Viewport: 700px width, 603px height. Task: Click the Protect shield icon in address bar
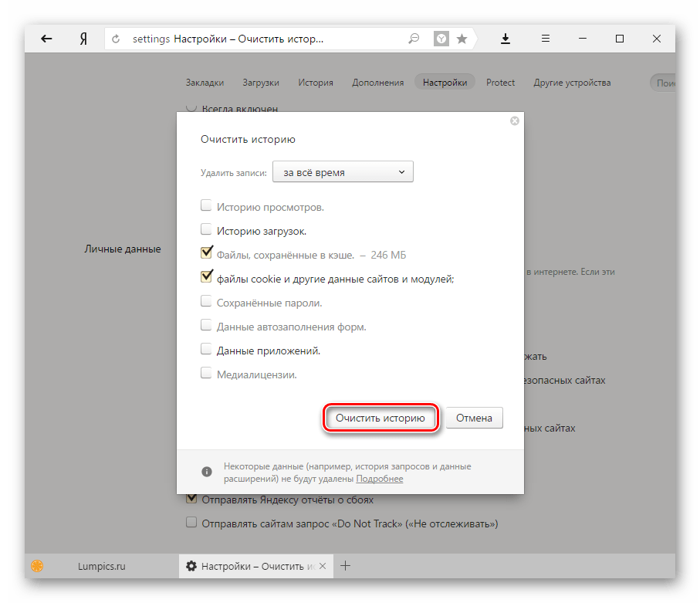click(x=441, y=39)
